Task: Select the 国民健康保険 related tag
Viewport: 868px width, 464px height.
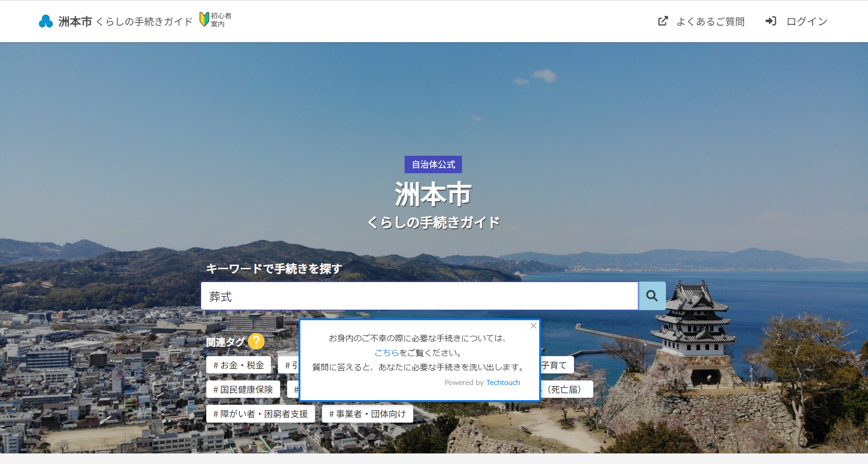Action: click(243, 389)
